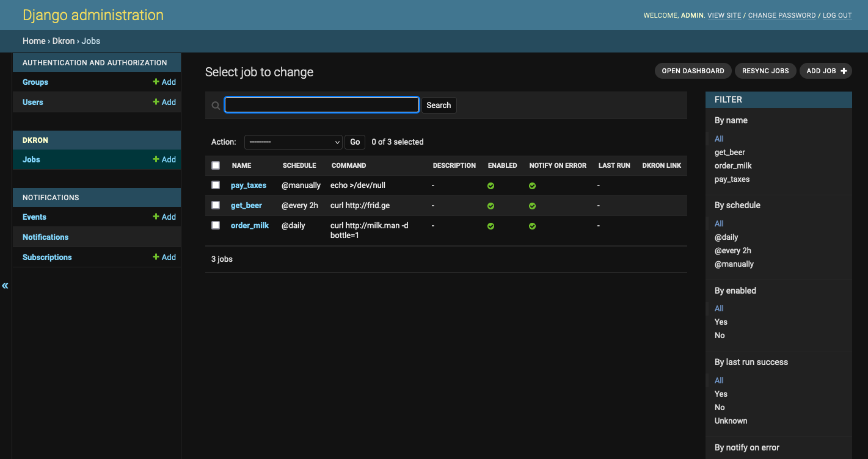Select the get_beer row checkbox
Screen dimensions: 868x459
tap(216, 205)
